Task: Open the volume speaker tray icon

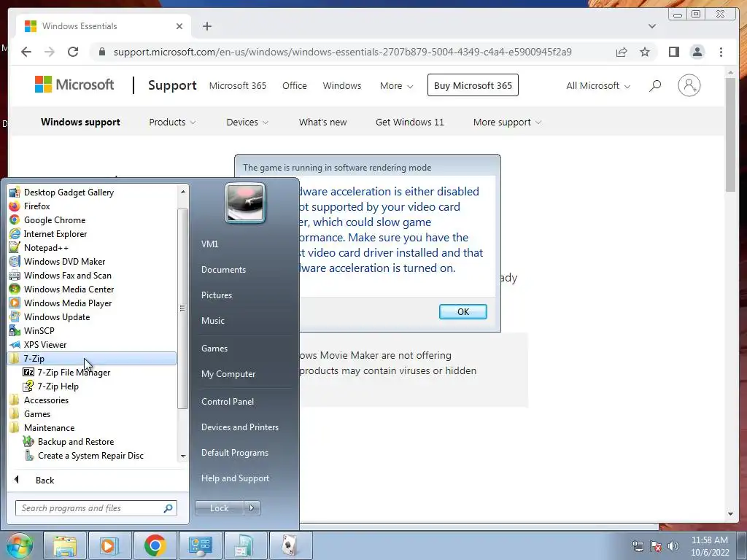Action: (673, 546)
